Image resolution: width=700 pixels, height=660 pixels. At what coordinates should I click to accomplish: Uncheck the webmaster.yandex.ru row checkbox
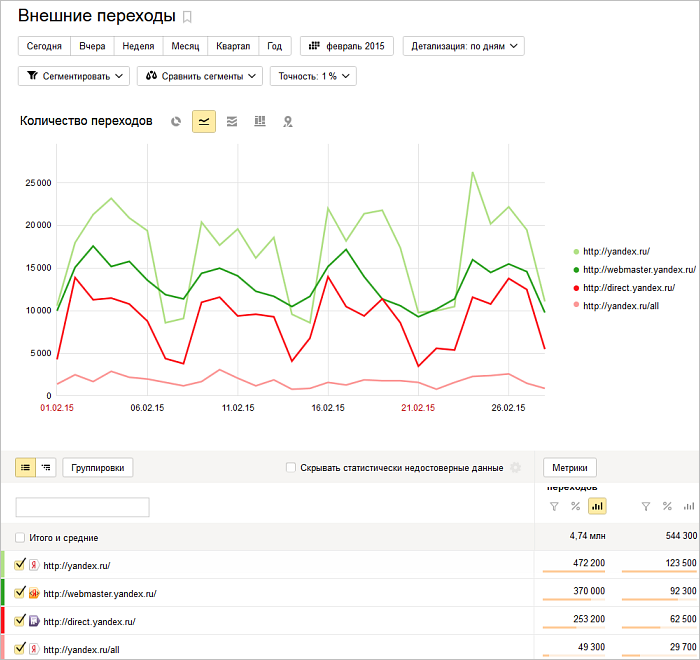pos(20,593)
